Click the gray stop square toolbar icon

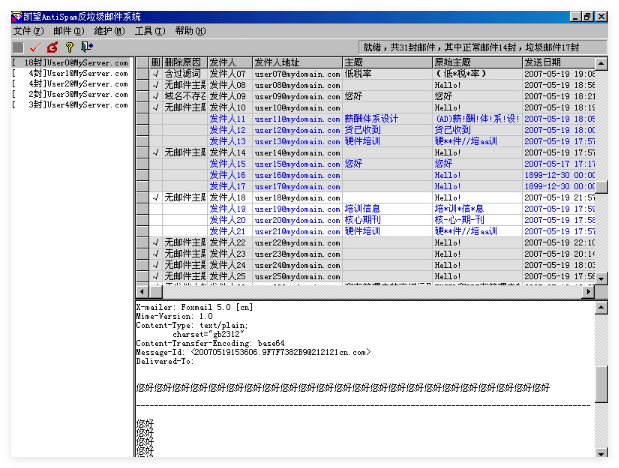coord(19,46)
